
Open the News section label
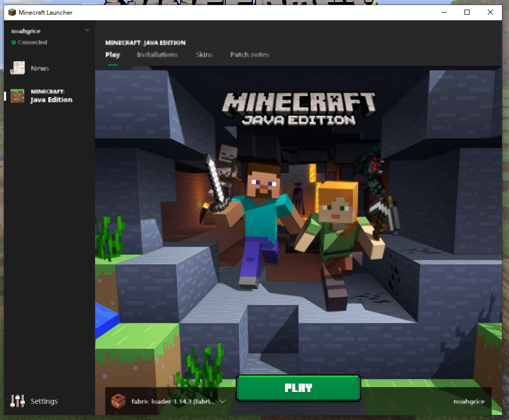[x=40, y=68]
